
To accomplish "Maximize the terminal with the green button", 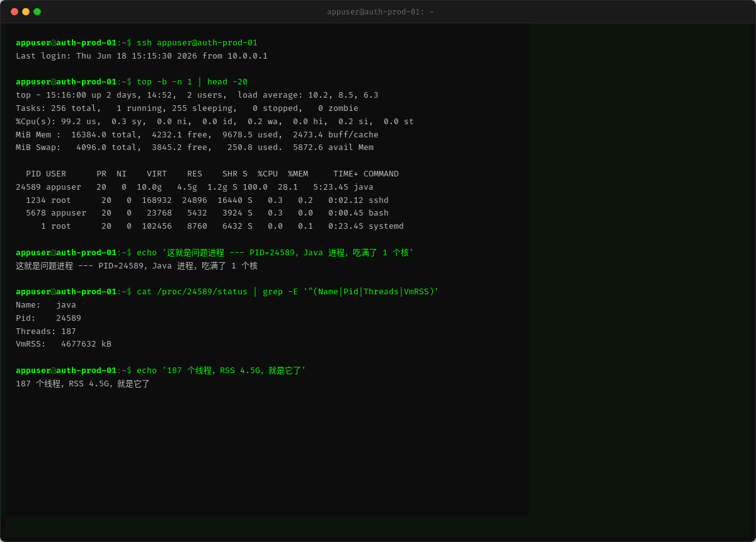I will (x=37, y=11).
